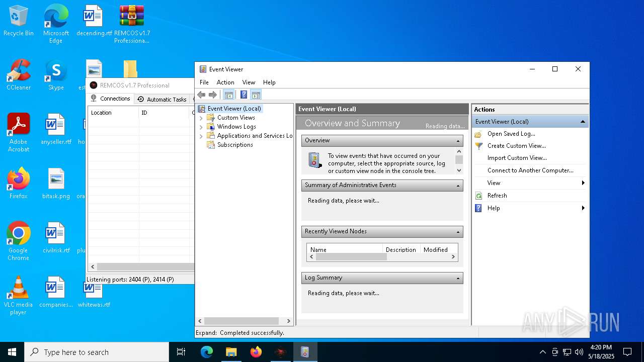Switch to Connections tab in REMCOS window
644x362 pixels.
click(110, 99)
